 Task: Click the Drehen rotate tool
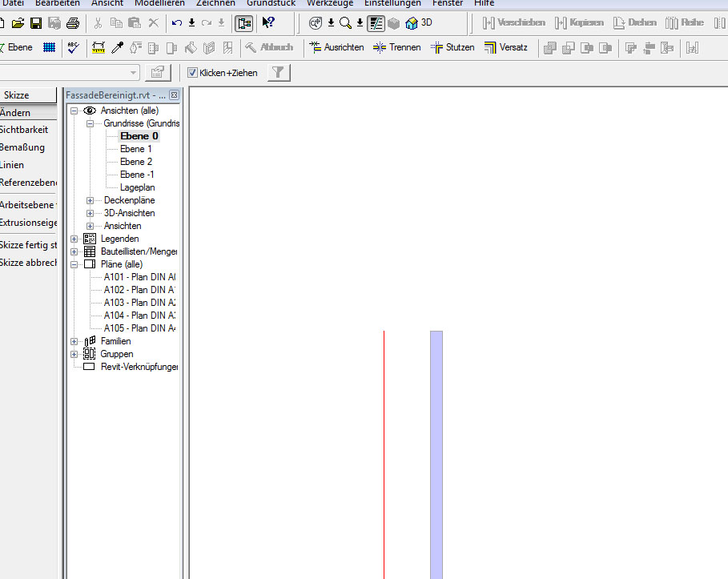tap(634, 22)
